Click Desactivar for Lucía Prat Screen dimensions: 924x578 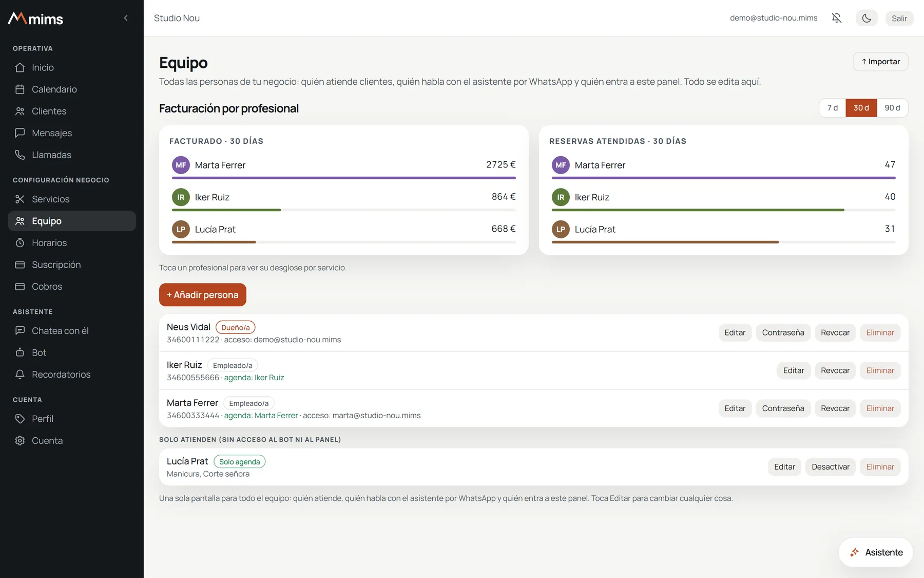[830, 467]
